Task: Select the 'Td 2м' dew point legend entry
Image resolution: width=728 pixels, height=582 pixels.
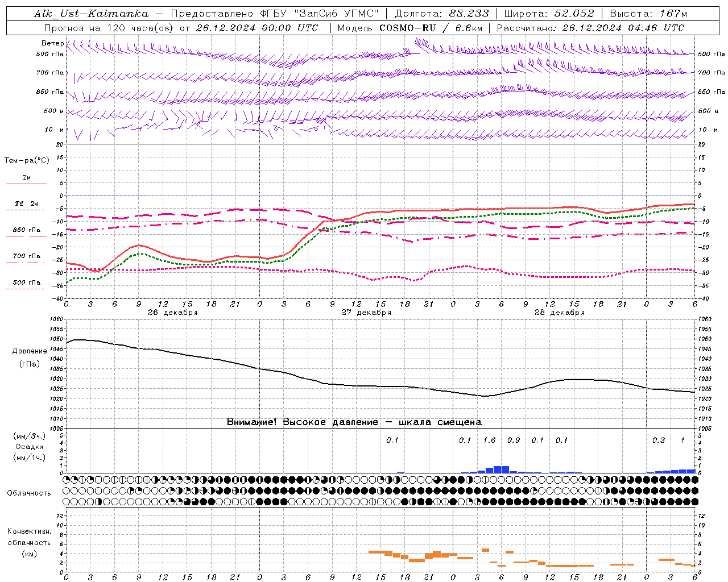Action: click(x=27, y=203)
